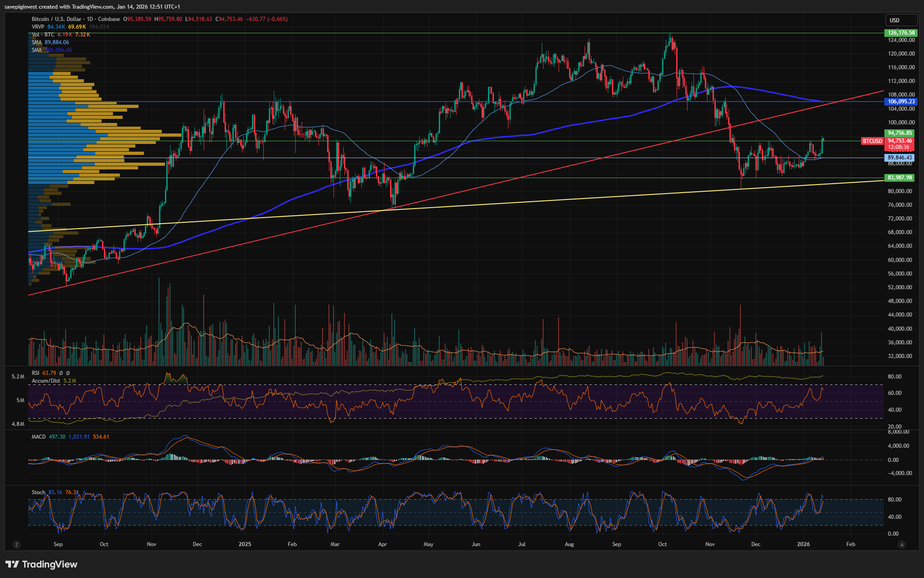
Task: Click the 106,095.23 blue price label
Action: click(901, 102)
